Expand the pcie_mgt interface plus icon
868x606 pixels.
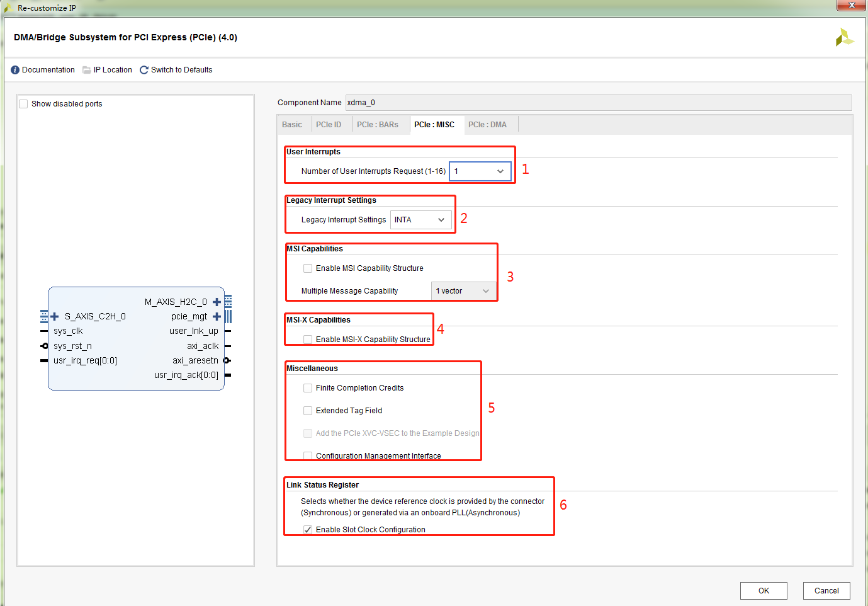(217, 316)
